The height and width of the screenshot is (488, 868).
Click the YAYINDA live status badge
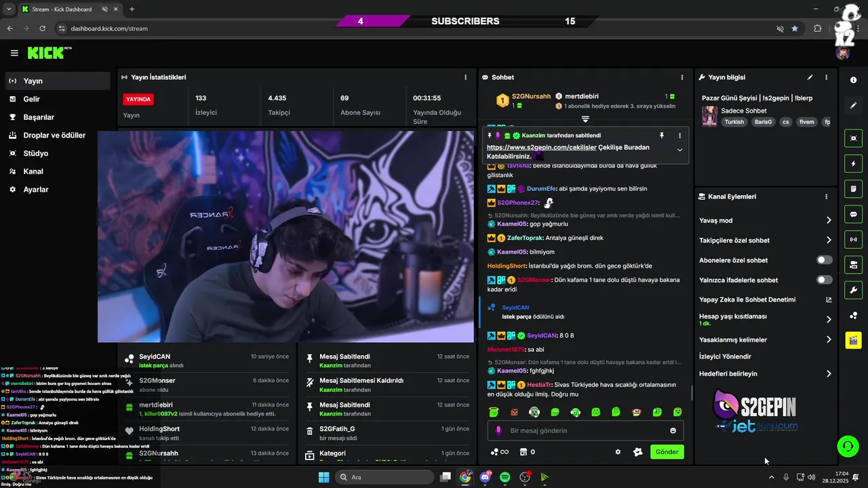[138, 99]
